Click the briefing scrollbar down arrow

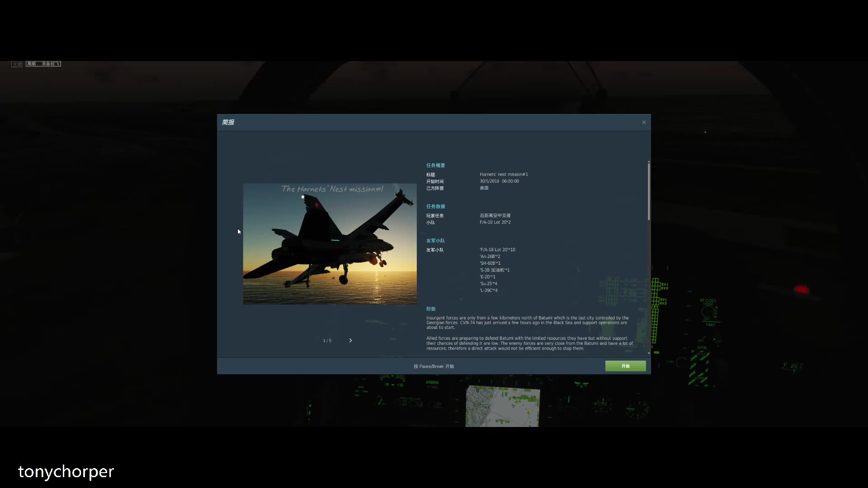pos(649,353)
